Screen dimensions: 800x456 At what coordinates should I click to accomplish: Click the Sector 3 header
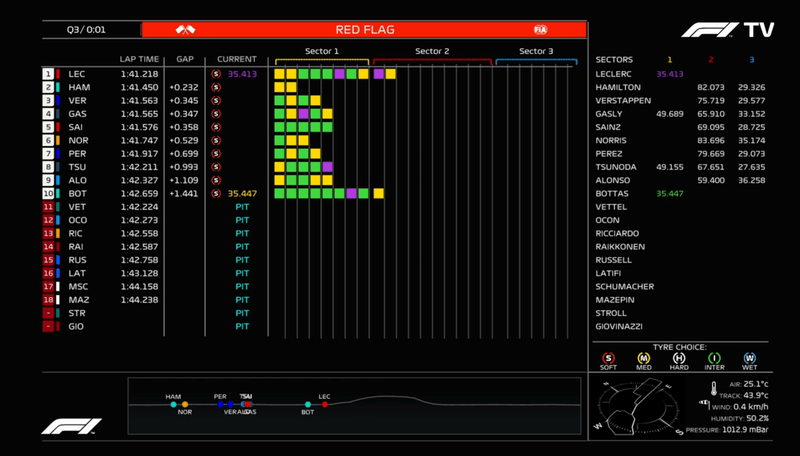point(536,51)
